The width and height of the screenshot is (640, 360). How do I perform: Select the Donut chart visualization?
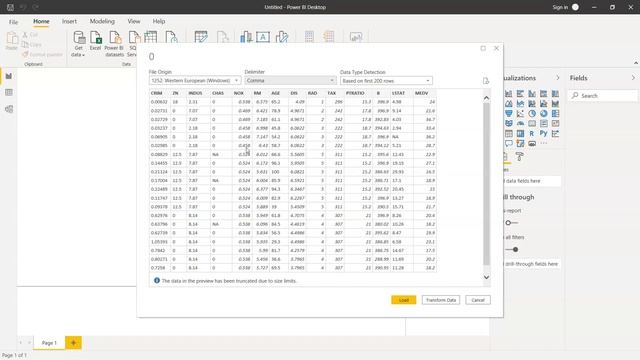point(543,113)
